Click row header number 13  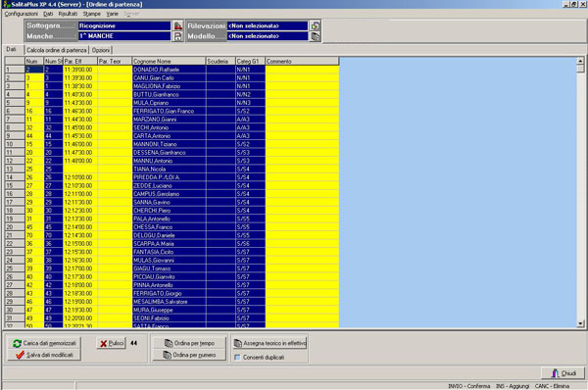pos(15,170)
